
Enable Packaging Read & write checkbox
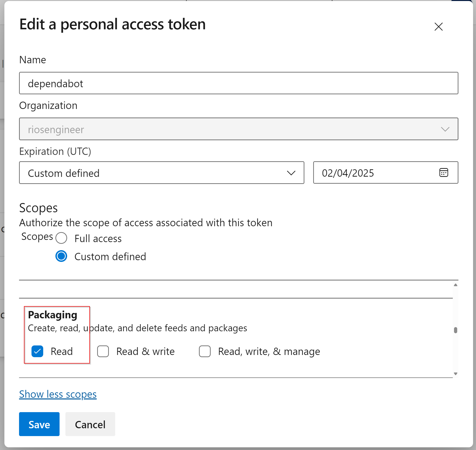(103, 351)
